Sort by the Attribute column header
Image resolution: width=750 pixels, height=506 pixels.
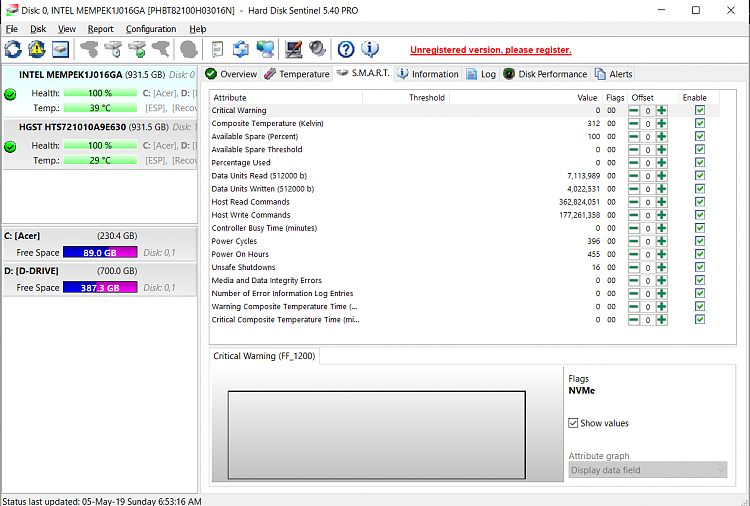point(286,98)
